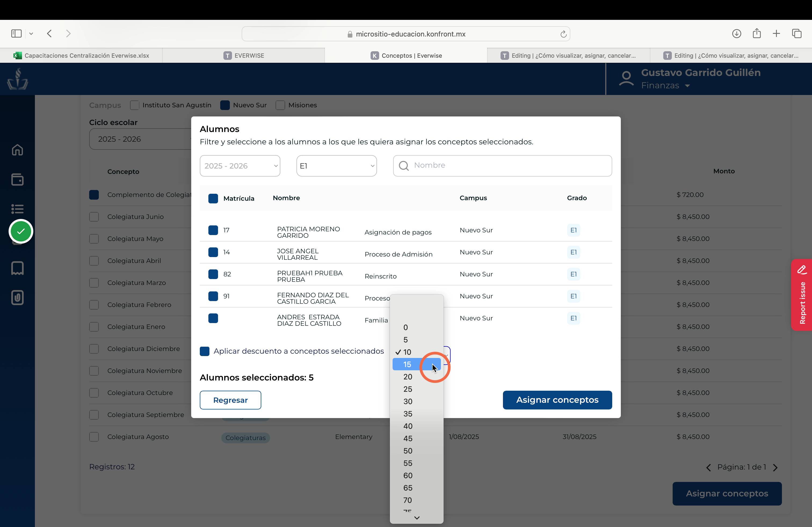Image resolution: width=812 pixels, height=527 pixels.
Task: Uncheck student JOSE ANGEL VILLARREAL
Action: coord(213,252)
